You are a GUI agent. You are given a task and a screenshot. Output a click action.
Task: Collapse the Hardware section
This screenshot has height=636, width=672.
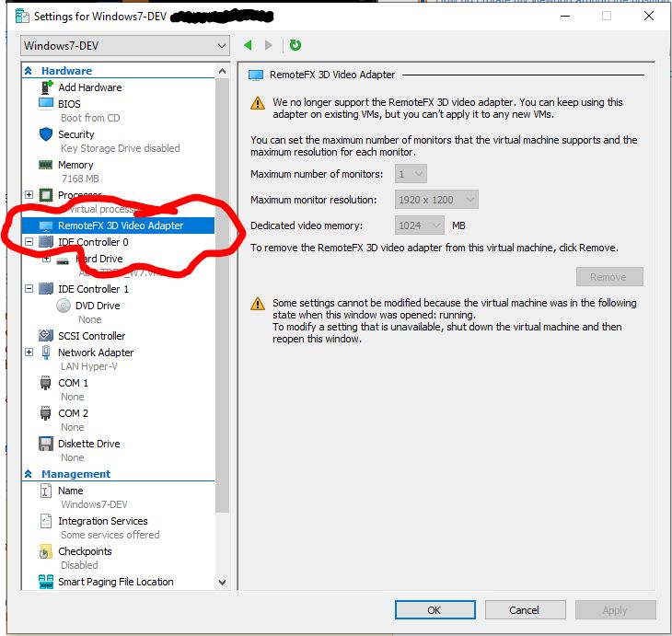point(29,71)
